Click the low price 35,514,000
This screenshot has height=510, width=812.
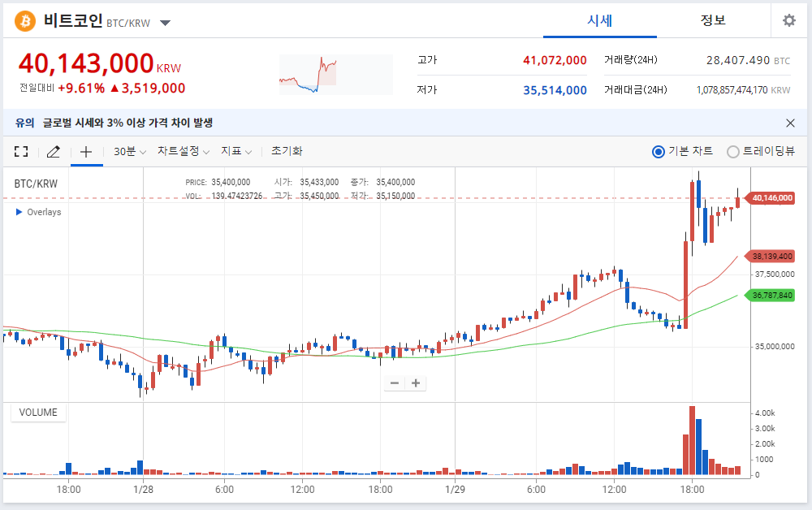tap(555, 90)
